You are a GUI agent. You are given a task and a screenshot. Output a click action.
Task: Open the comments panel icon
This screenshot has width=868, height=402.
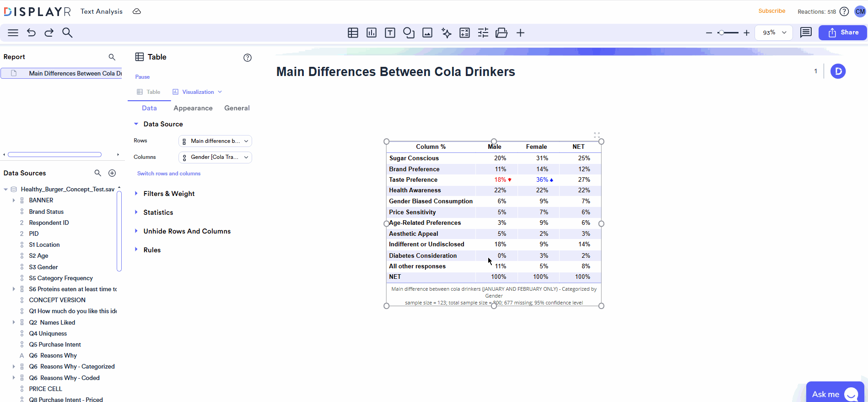coord(806,33)
